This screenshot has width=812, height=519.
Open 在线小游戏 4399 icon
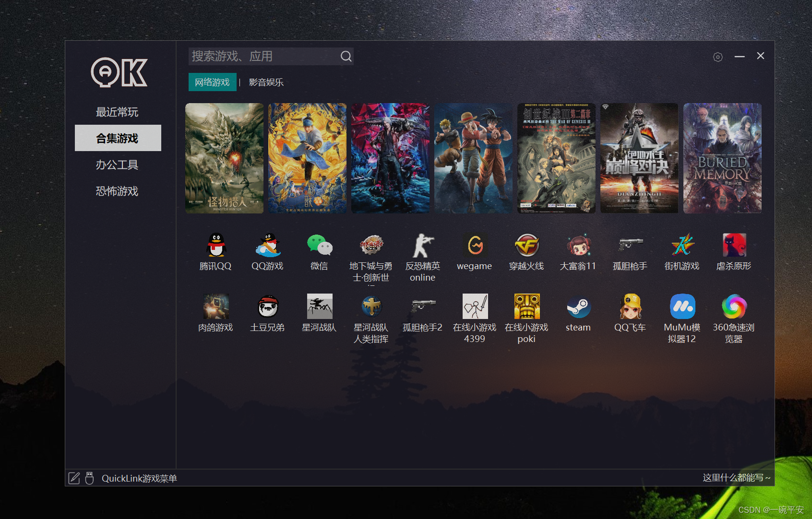pos(475,307)
